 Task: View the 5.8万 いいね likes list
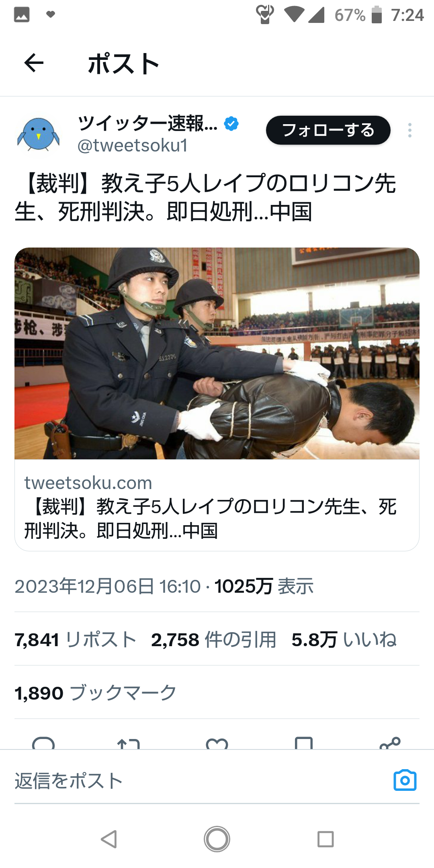click(344, 639)
